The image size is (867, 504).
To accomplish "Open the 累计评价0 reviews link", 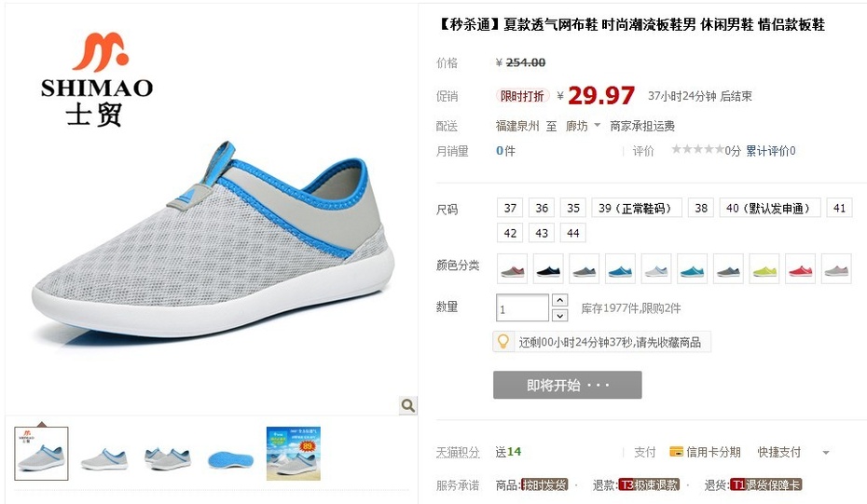I will (x=771, y=151).
